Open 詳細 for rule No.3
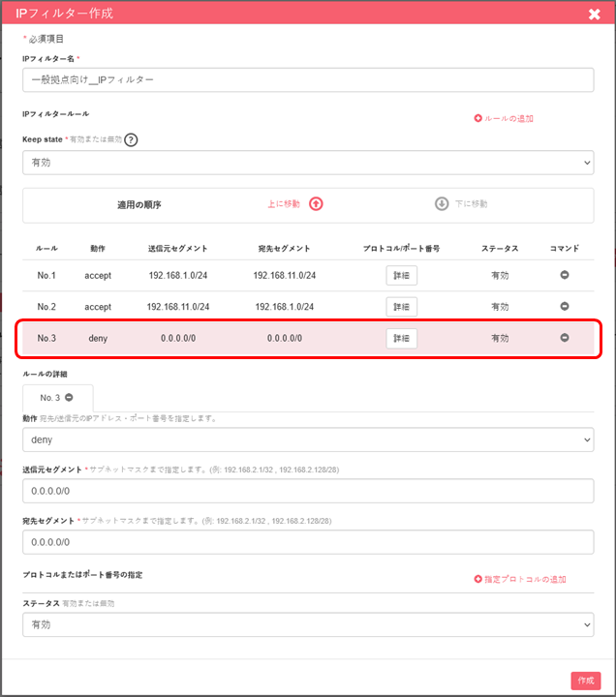This screenshot has height=697, width=616. (x=401, y=339)
